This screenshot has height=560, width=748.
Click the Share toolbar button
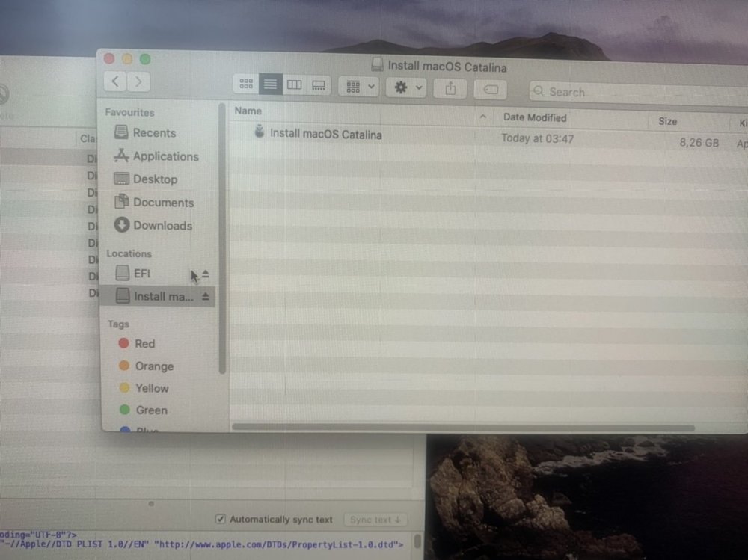(x=450, y=89)
